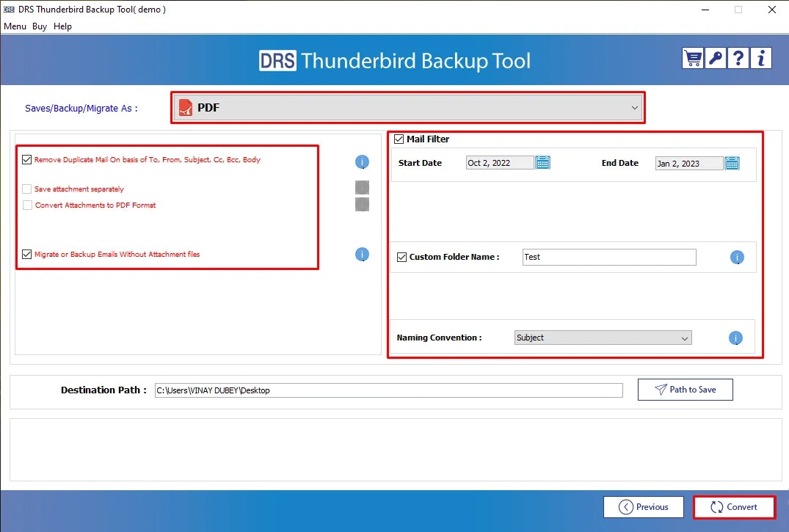Open the Start Date calendar picker

pyautogui.click(x=542, y=163)
